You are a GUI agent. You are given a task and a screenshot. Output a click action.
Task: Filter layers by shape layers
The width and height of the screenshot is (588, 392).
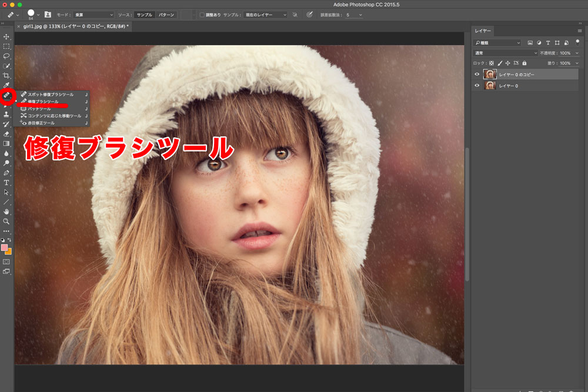[x=557, y=43]
